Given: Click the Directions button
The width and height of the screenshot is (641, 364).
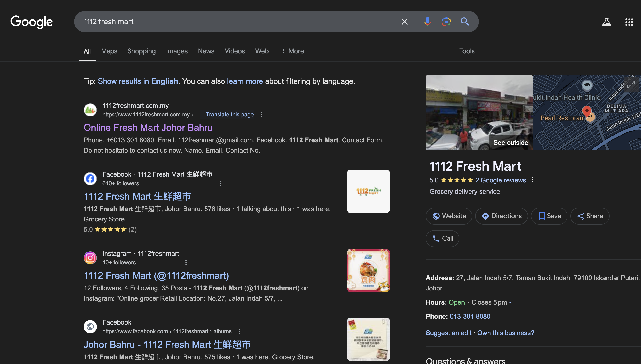Looking at the screenshot, I should tap(501, 216).
